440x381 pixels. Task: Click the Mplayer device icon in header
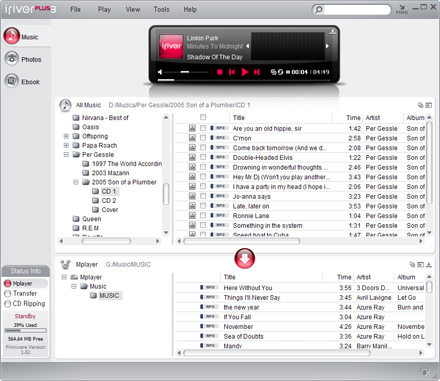point(65,265)
